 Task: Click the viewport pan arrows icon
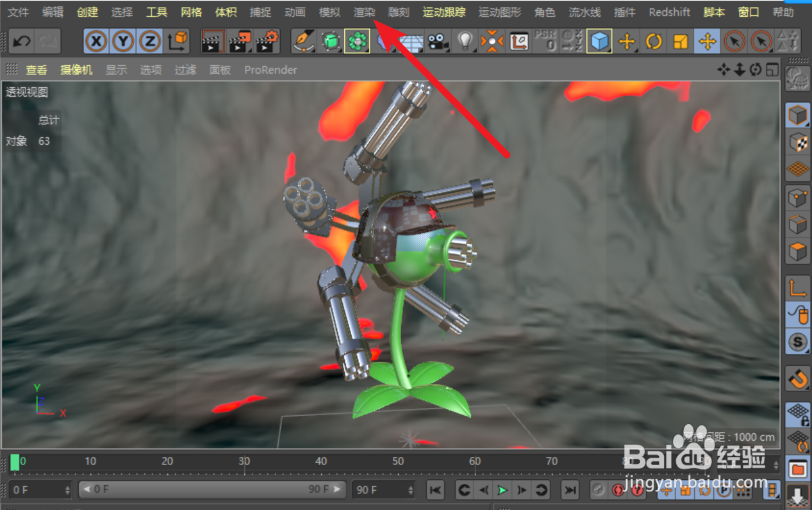point(724,69)
